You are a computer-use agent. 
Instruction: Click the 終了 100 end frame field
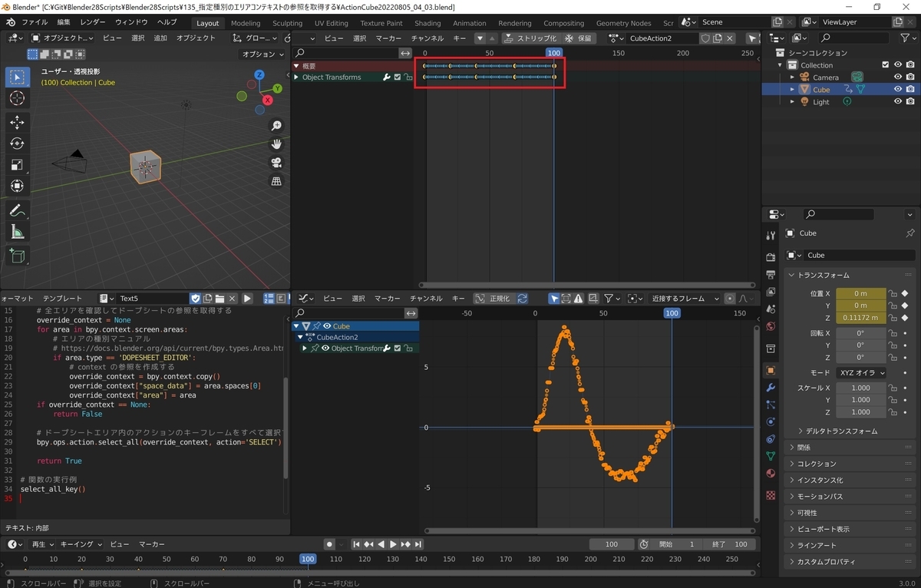[x=729, y=544]
